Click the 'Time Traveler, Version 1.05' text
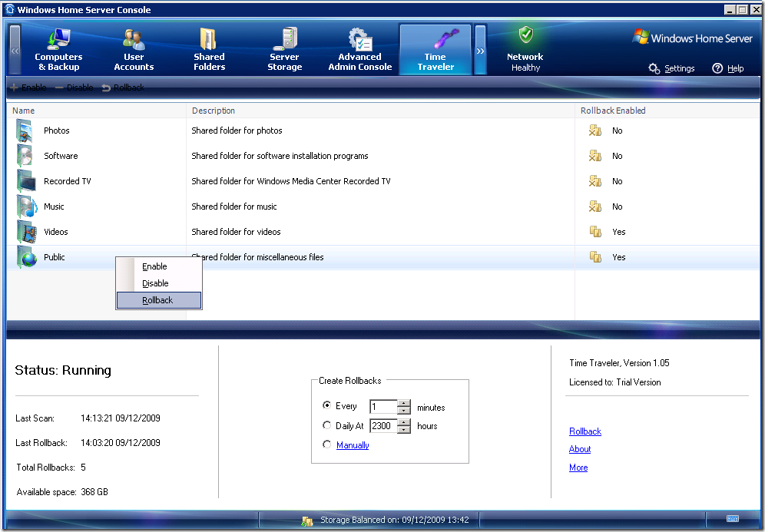This screenshot has width=765, height=532. point(619,363)
